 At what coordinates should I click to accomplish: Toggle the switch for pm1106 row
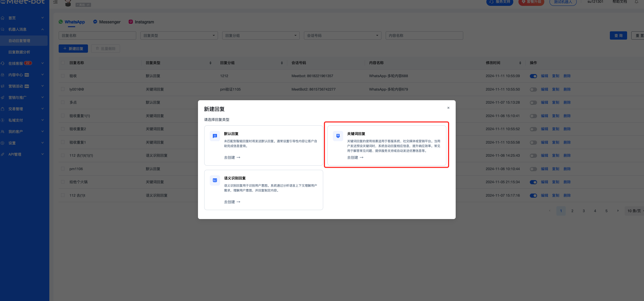click(x=533, y=169)
